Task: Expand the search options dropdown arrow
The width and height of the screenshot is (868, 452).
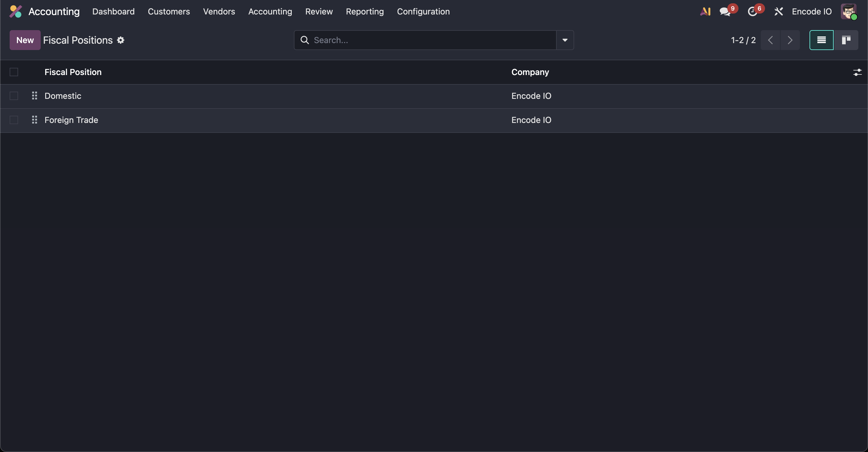Action: point(565,40)
